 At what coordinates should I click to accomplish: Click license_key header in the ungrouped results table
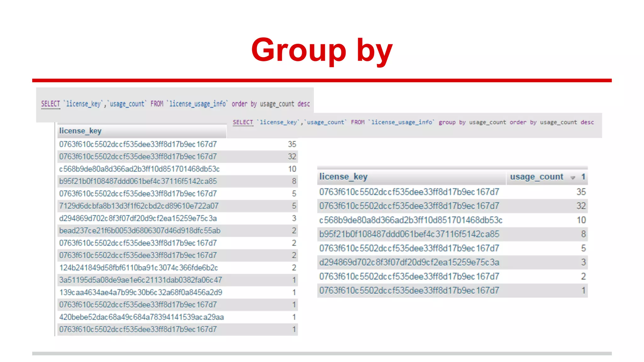point(80,131)
